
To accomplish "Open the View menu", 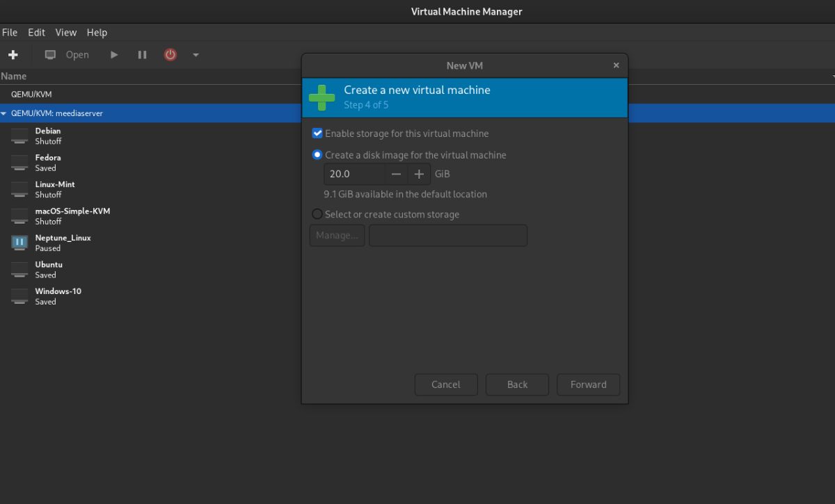I will pos(65,32).
